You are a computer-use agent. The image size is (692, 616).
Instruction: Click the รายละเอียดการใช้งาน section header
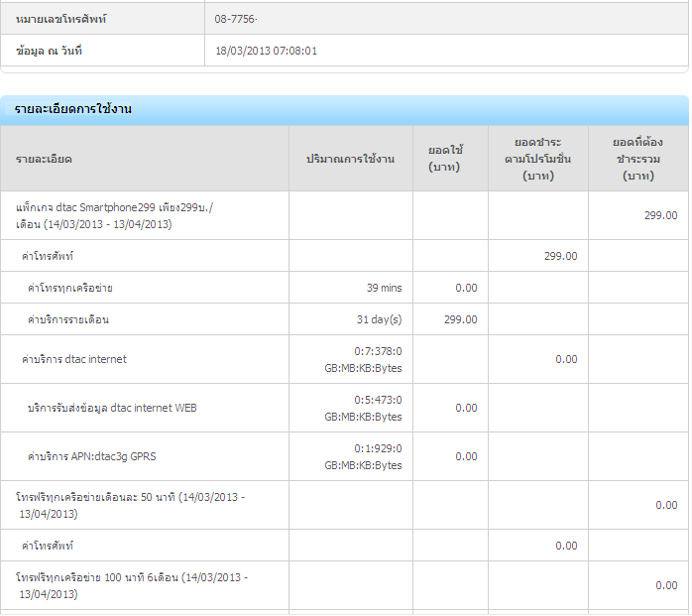73,109
